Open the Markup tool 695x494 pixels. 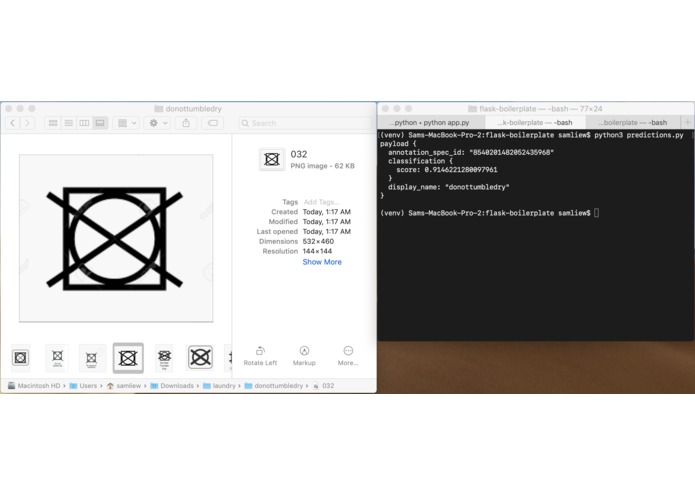(304, 356)
